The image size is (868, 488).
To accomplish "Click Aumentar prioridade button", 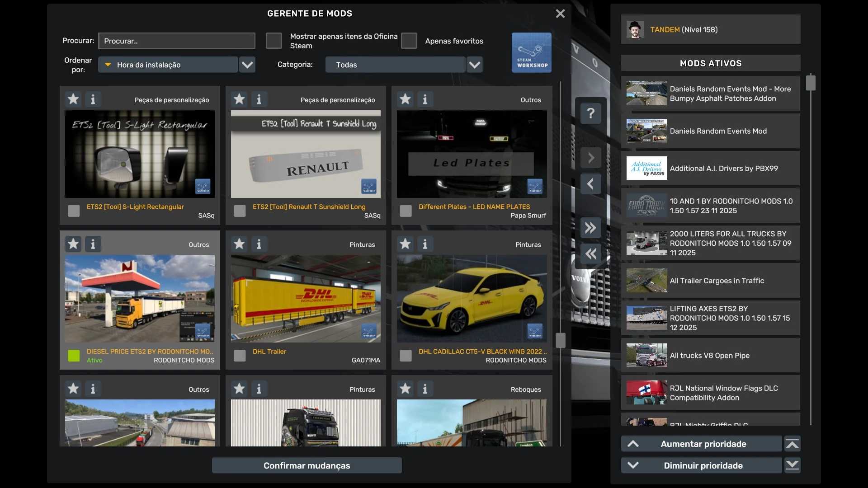I will click(x=702, y=444).
